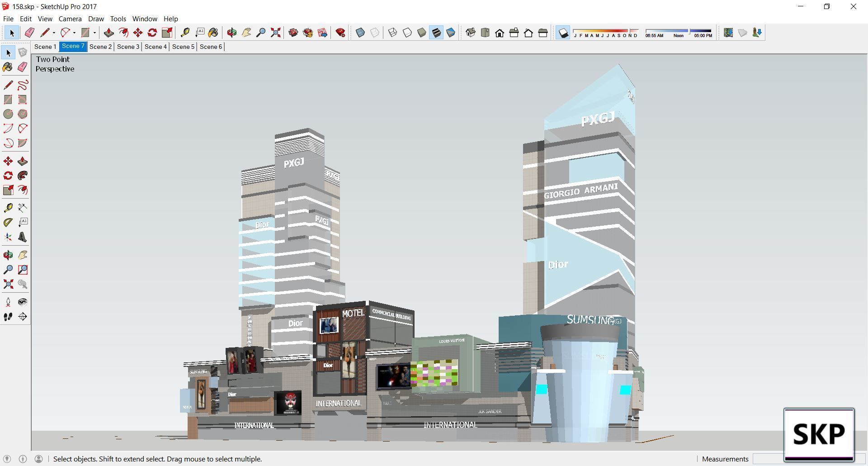
Task: Open the Window menu
Action: tap(145, 19)
